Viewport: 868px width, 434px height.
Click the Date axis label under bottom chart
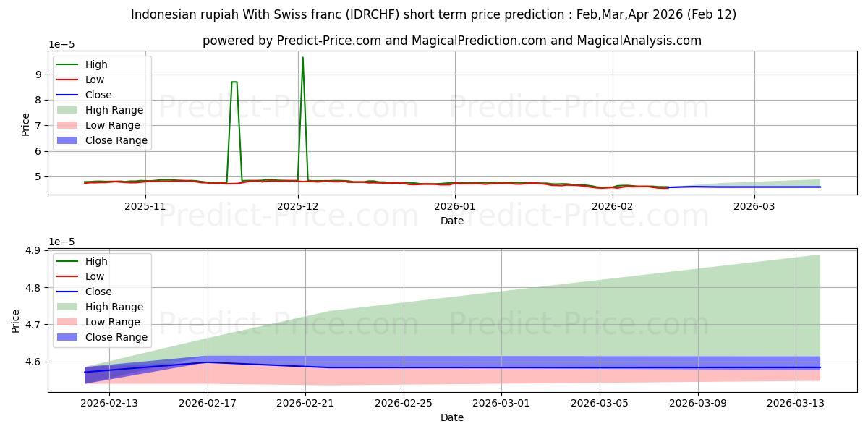[451, 417]
